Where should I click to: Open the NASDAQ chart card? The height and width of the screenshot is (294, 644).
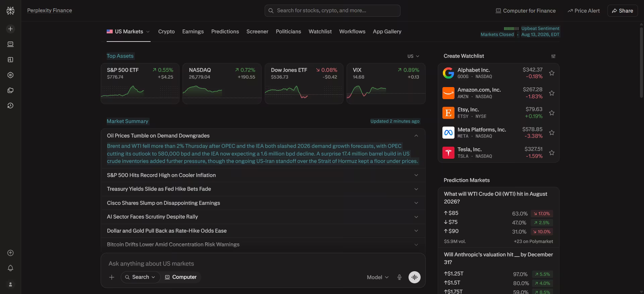(222, 83)
